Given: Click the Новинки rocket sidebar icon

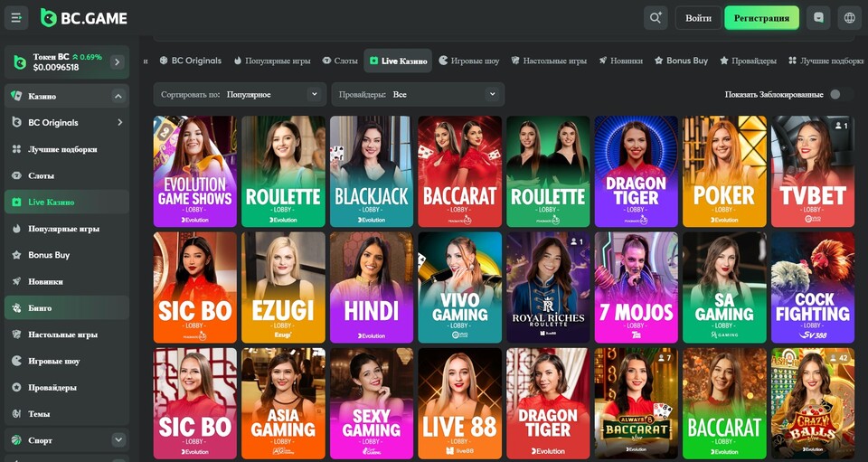Looking at the screenshot, I should (x=16, y=281).
